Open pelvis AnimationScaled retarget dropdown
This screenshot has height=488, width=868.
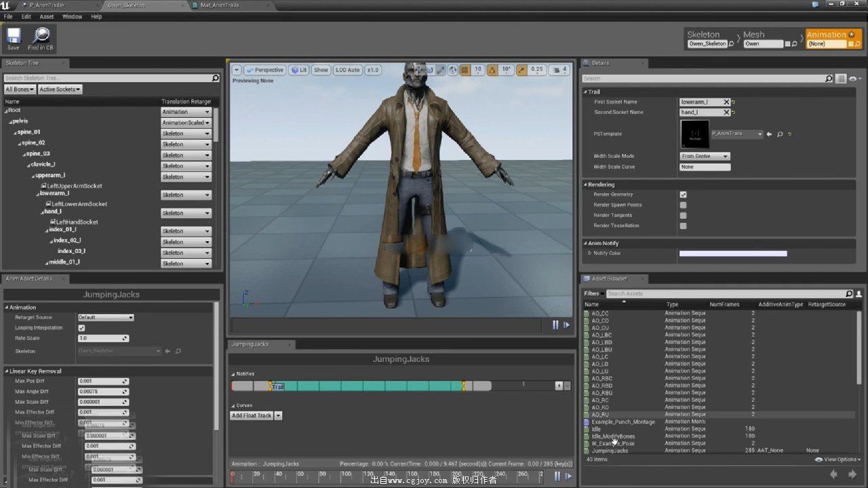186,123
